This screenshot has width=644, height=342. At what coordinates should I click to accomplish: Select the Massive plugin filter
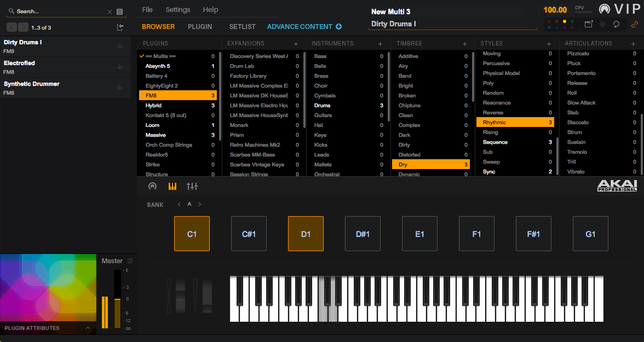point(178,135)
